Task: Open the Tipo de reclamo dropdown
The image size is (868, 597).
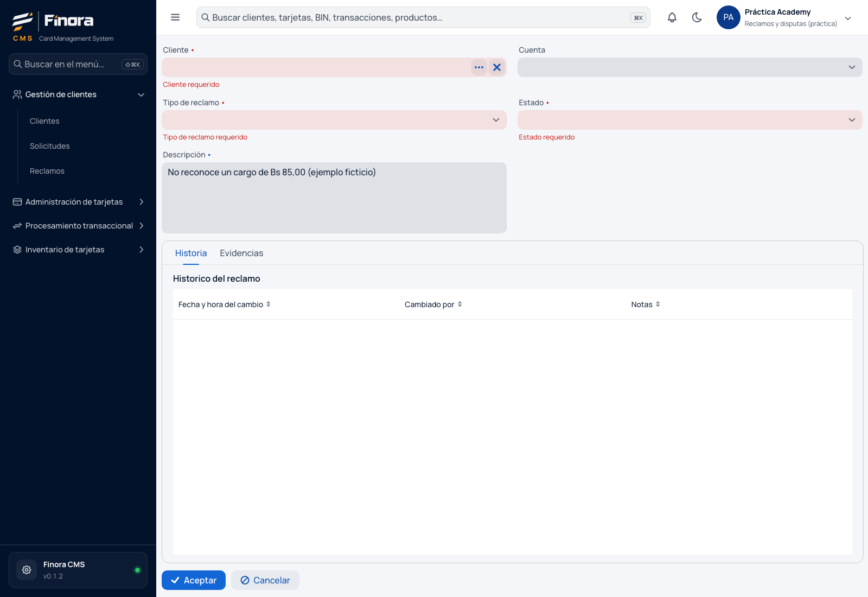Action: [x=334, y=120]
